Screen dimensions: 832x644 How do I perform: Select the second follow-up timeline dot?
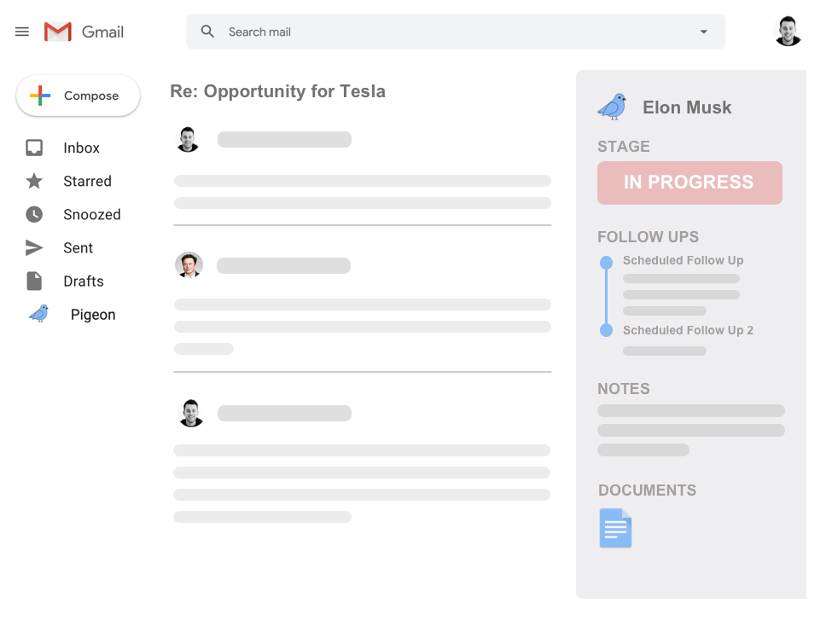click(x=606, y=330)
